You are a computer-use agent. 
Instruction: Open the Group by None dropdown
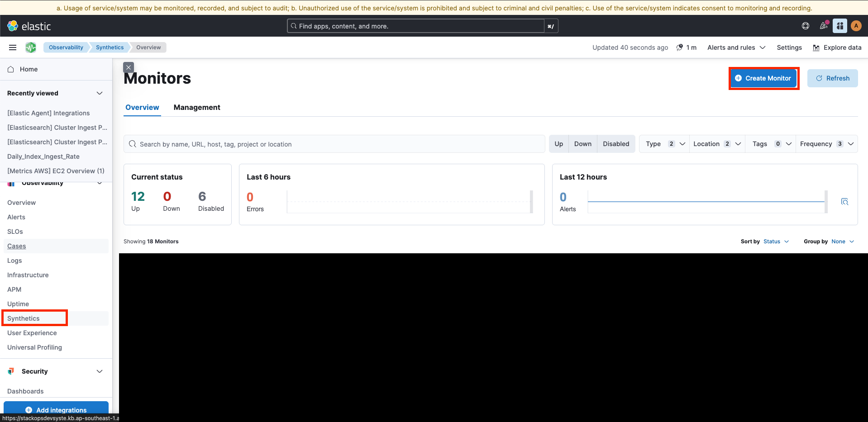pos(842,241)
